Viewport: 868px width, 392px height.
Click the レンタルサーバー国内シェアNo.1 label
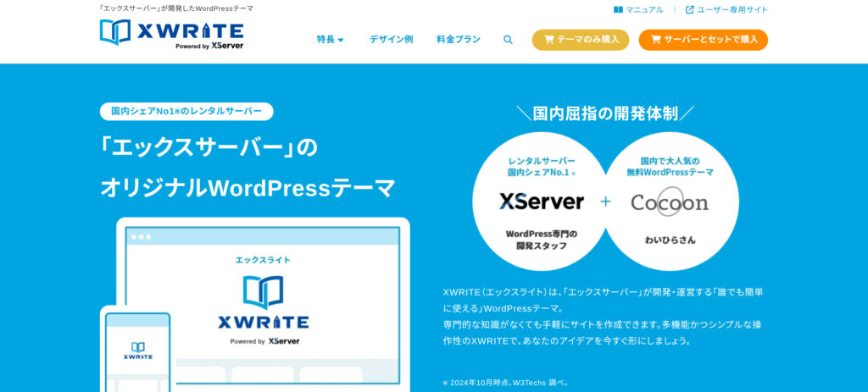coord(542,167)
